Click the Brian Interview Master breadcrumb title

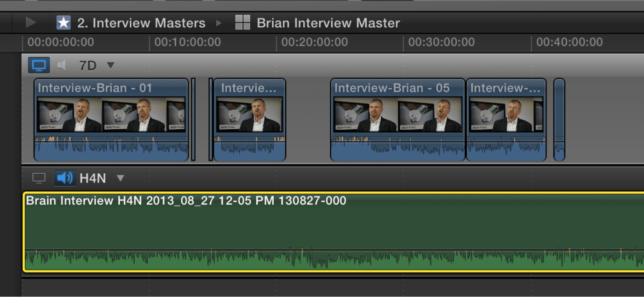tap(328, 23)
